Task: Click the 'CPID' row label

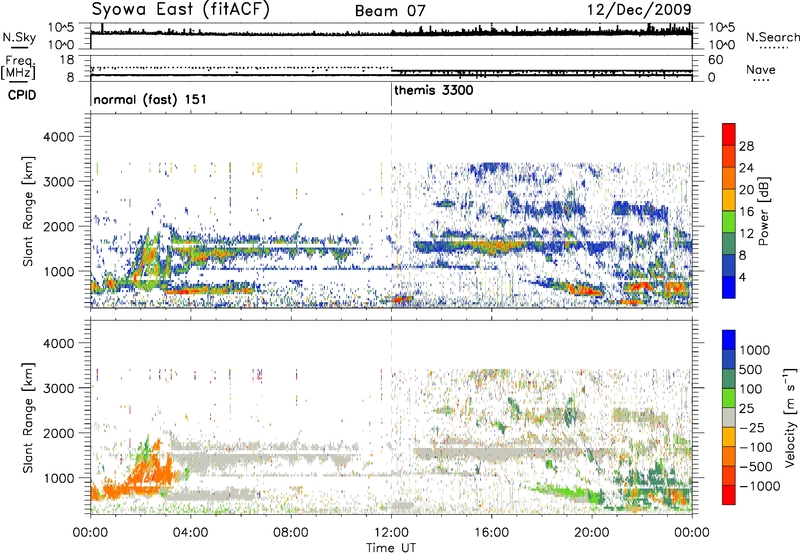Action: (x=22, y=95)
